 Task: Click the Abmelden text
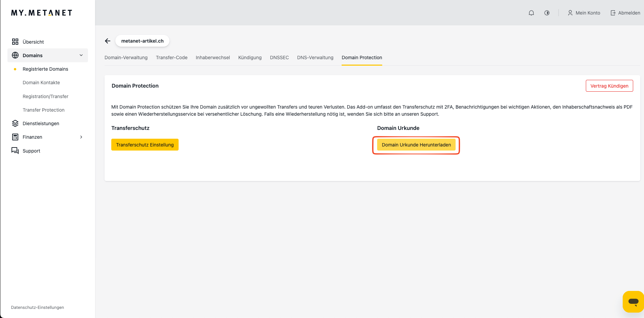tap(629, 13)
